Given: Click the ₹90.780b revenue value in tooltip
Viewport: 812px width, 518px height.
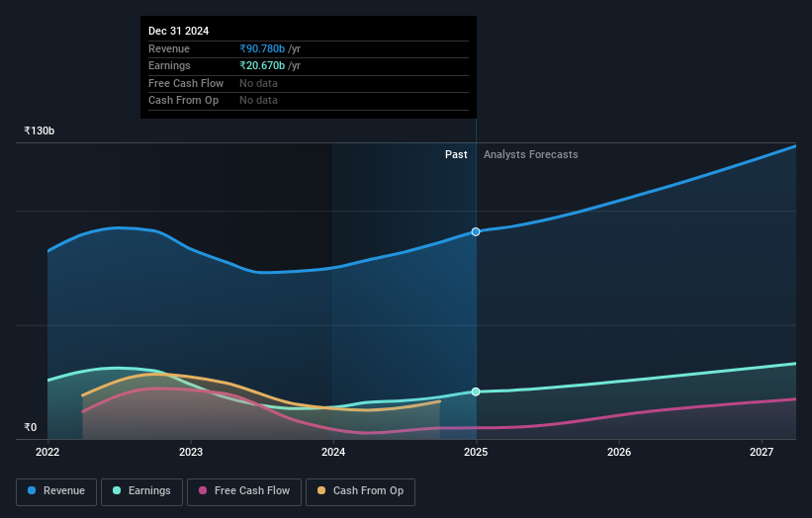Looking at the screenshot, I should point(262,48).
